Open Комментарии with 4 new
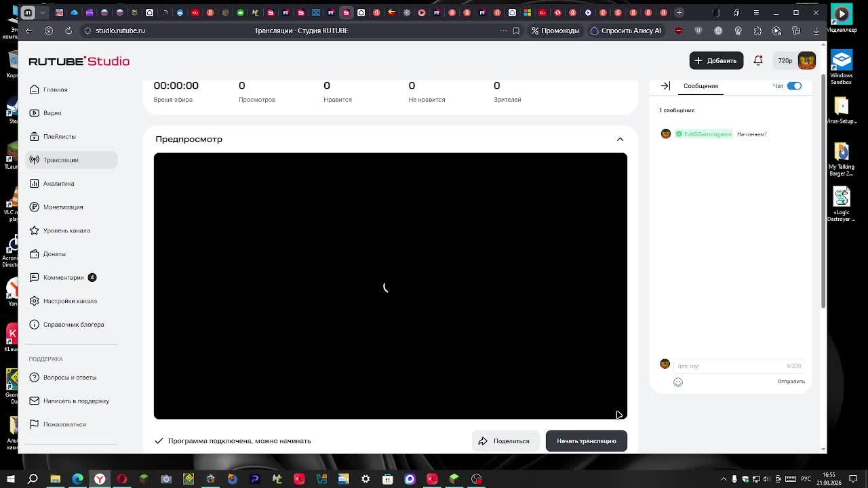This screenshot has height=488, width=868. pyautogui.click(x=71, y=277)
